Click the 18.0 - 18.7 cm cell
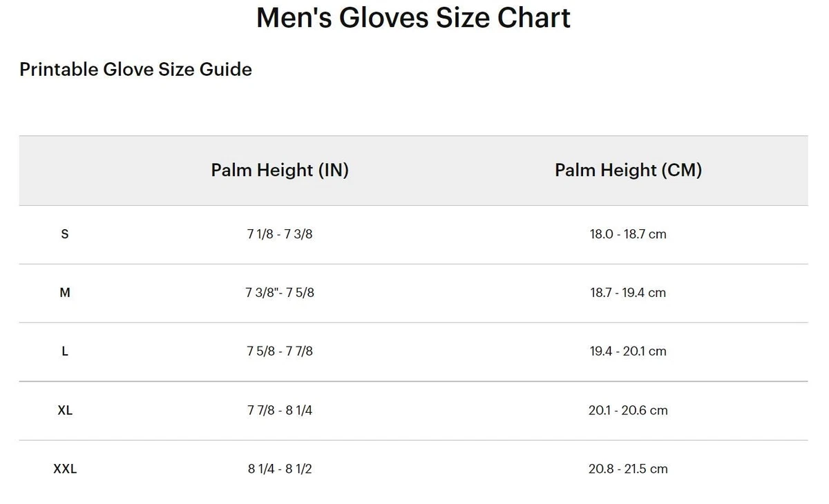The width and height of the screenshot is (829, 504). (628, 234)
